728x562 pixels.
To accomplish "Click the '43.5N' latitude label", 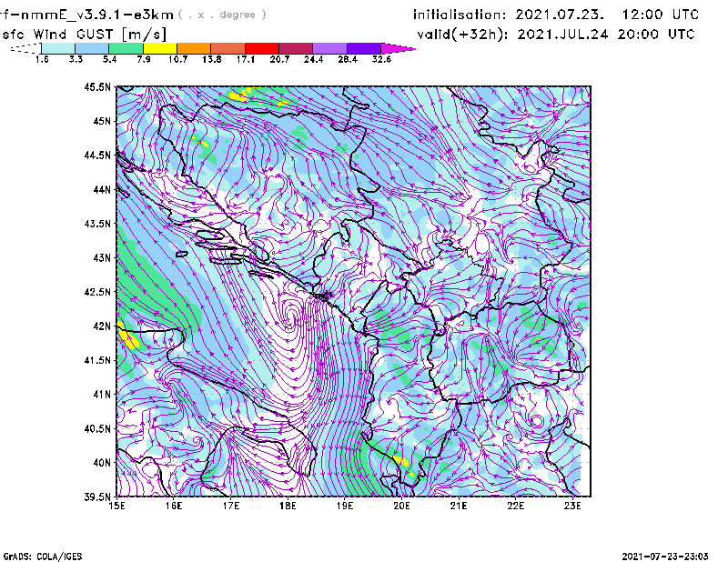I will pyautogui.click(x=97, y=224).
